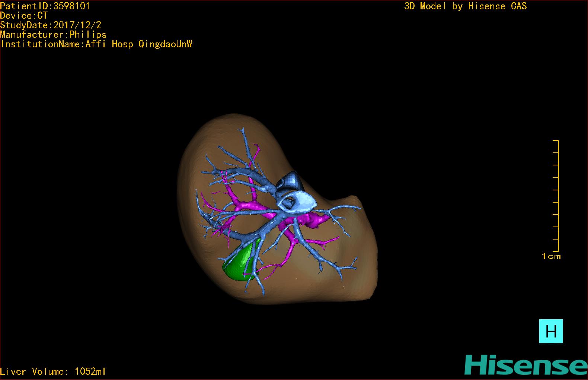Click the StudyDate:2017/12/2 overlay
Viewport: 588px width, 380px height.
pos(51,25)
